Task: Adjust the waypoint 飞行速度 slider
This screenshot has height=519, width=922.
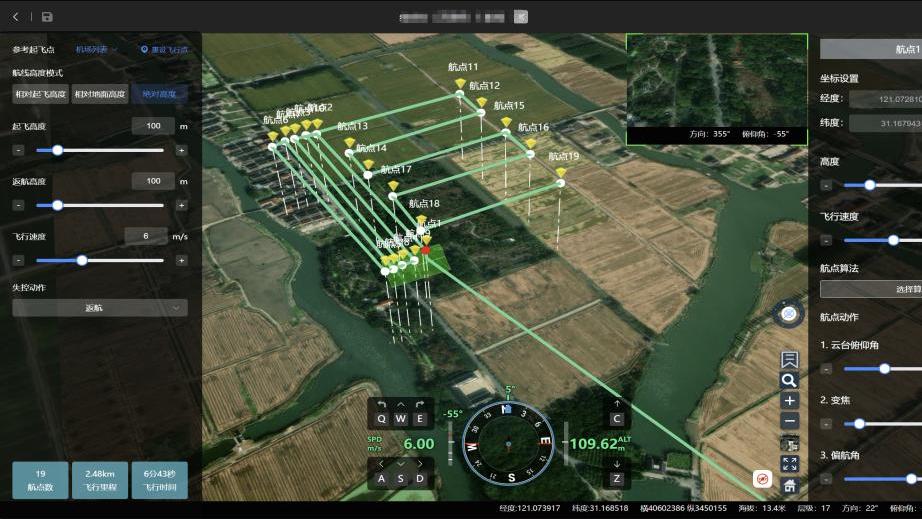Action: [883, 240]
